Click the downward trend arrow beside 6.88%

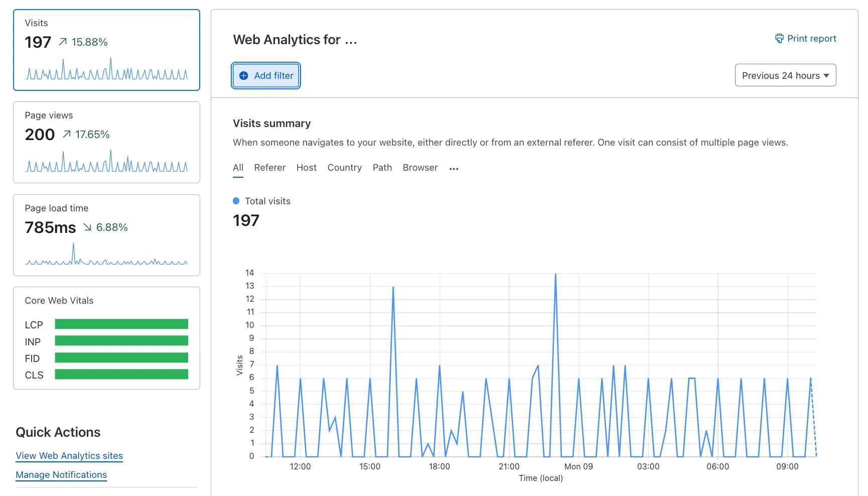[88, 227]
